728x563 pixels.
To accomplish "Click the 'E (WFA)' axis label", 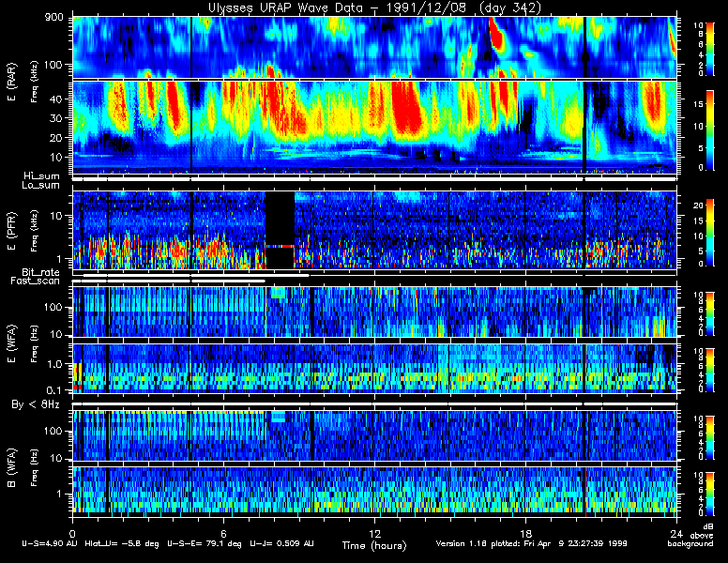I will click(11, 343).
